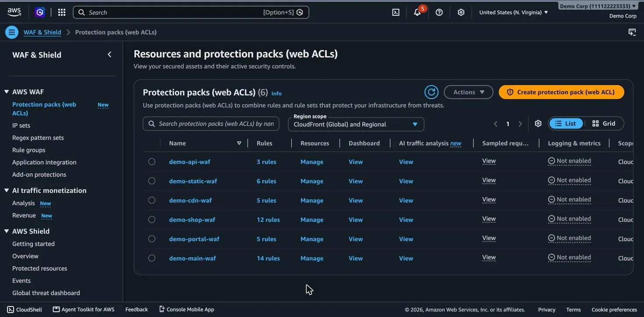Select demo-cdn-waf radio button
Screen dimensions: 644x317
(x=152, y=200)
